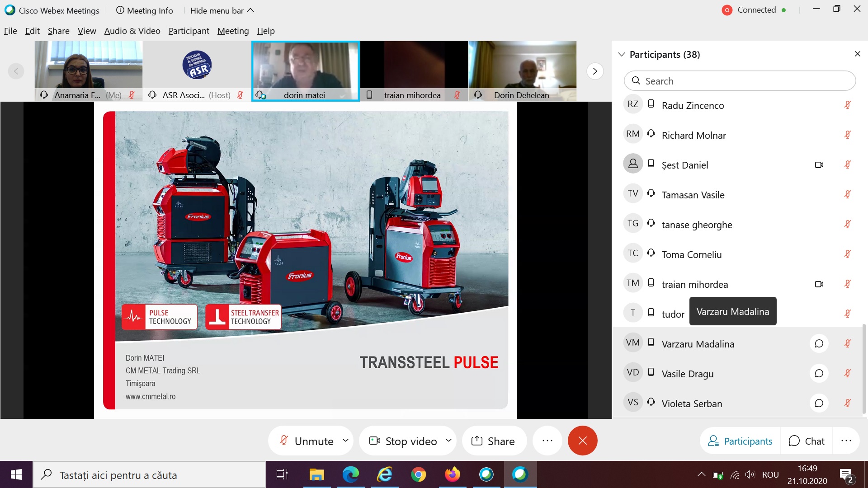The height and width of the screenshot is (488, 868).
Task: Click the participants Search field
Action: [740, 81]
